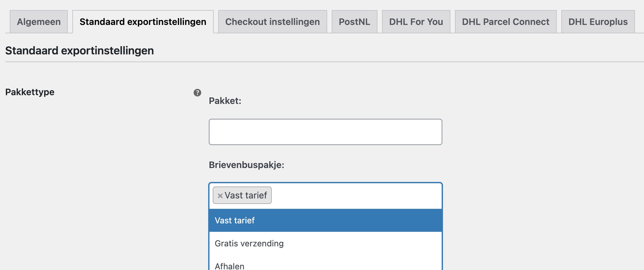This screenshot has width=644, height=270.
Task: Click the highlighted Vast tarief option
Action: coord(234,220)
